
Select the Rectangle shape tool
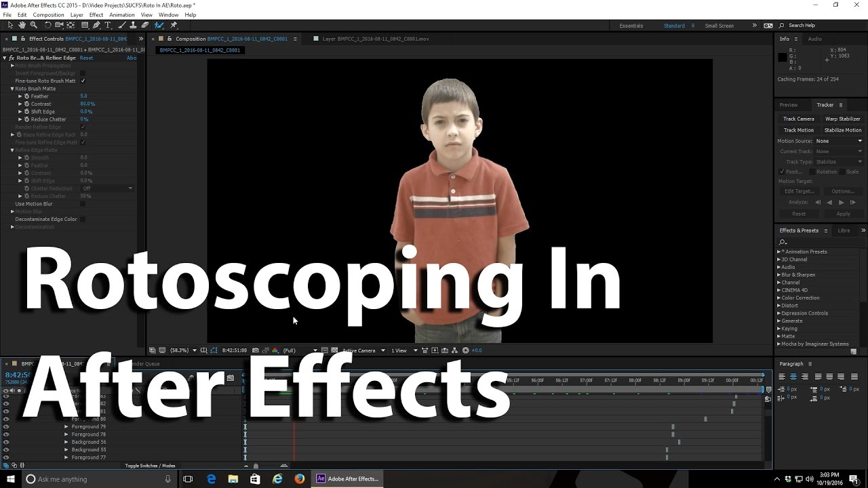85,25
